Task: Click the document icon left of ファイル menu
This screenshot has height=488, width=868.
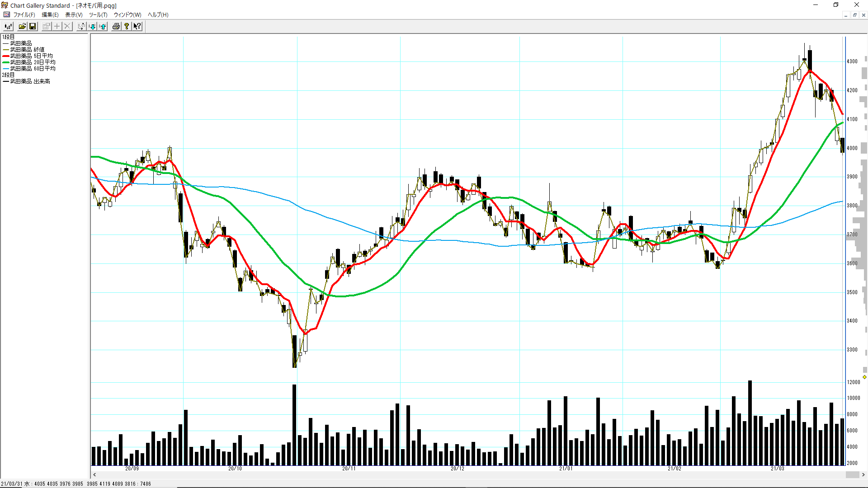Action: (7, 15)
